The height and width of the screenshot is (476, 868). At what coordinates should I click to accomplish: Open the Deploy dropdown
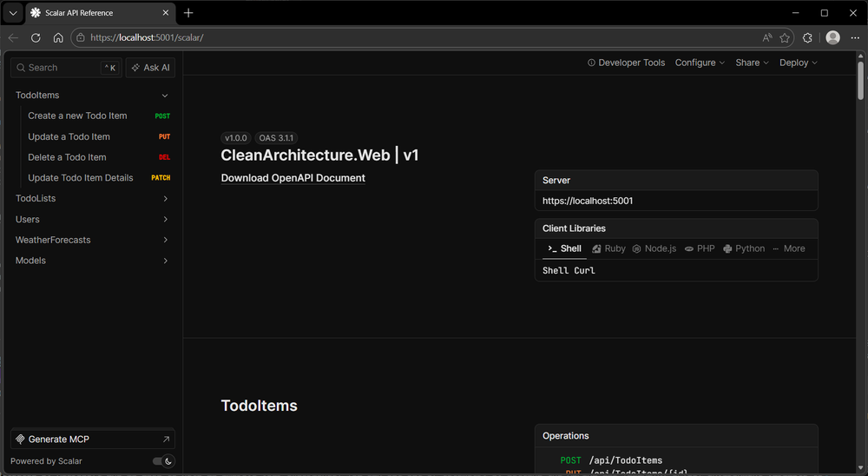pos(799,63)
